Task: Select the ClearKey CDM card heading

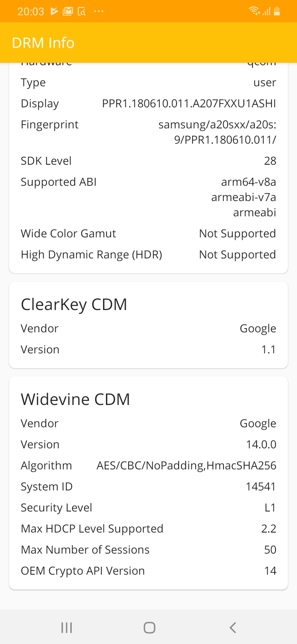Action: pyautogui.click(x=74, y=304)
